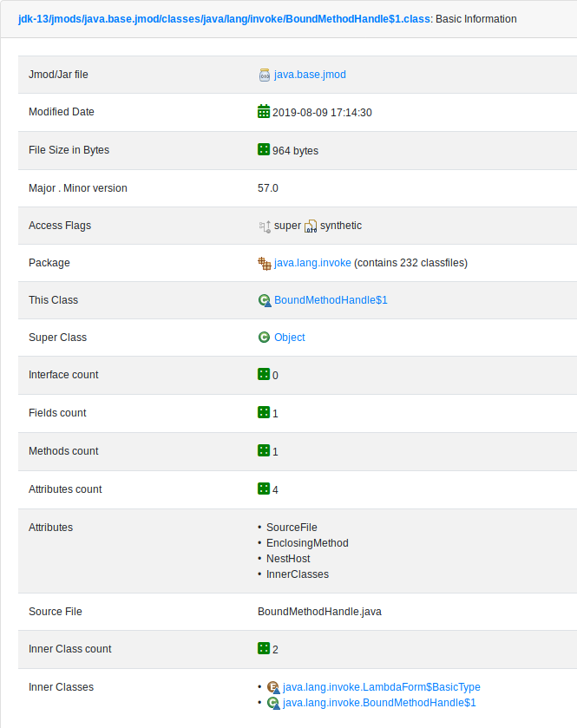Screen dimensions: 577x728
Task: Click the 'Interface count' row label
Action: [x=63, y=375]
